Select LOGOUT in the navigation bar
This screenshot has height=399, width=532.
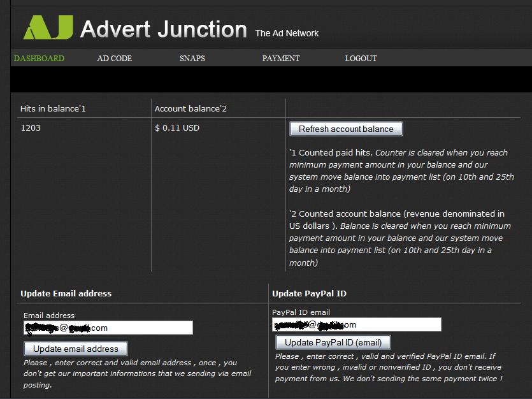[x=361, y=59]
